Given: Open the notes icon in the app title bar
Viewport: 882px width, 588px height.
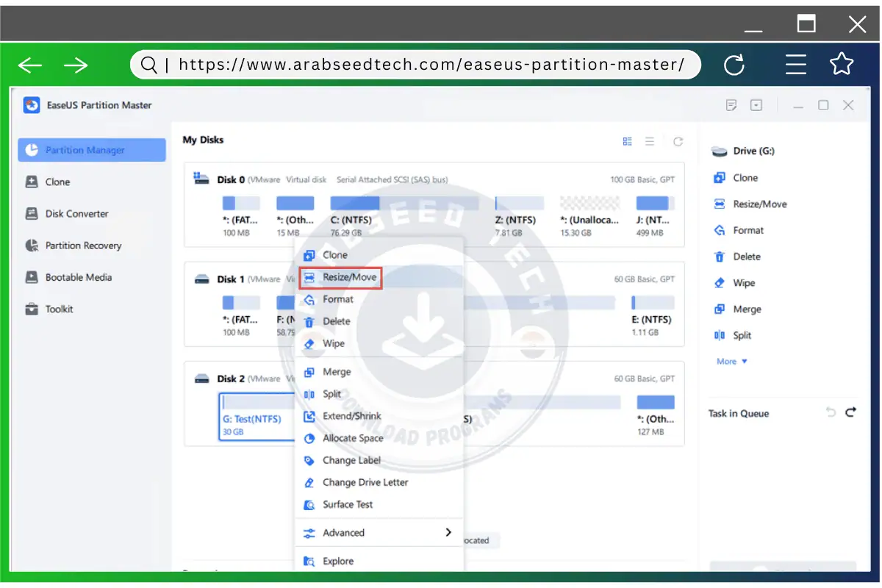Looking at the screenshot, I should [x=731, y=105].
